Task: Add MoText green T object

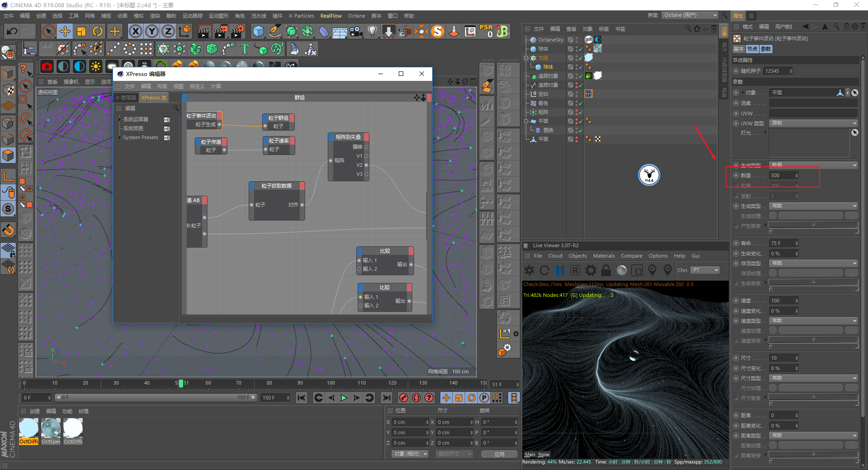Action: coord(245,49)
